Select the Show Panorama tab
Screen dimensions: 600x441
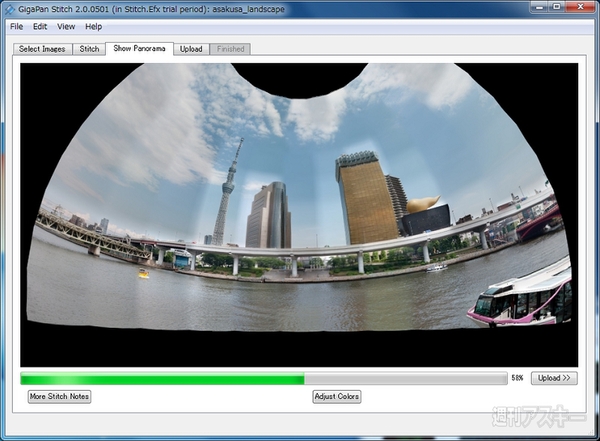[139, 49]
